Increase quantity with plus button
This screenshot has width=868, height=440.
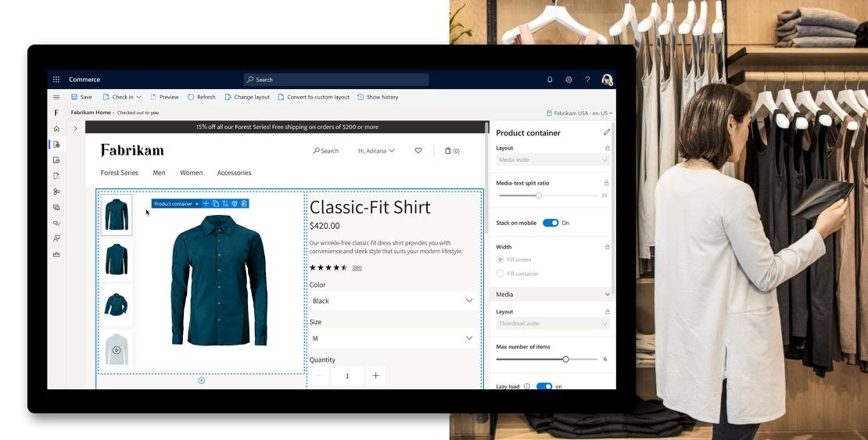pyautogui.click(x=375, y=376)
